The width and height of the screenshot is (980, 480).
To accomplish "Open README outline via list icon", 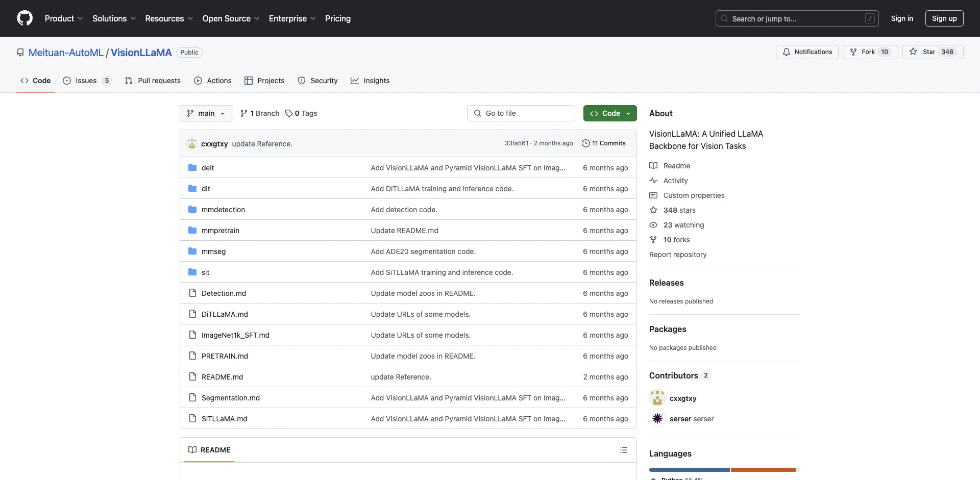I will (624, 450).
